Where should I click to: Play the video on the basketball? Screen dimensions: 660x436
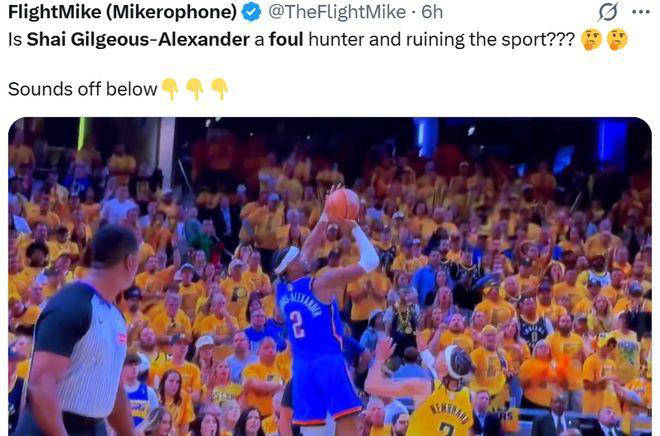point(342,205)
